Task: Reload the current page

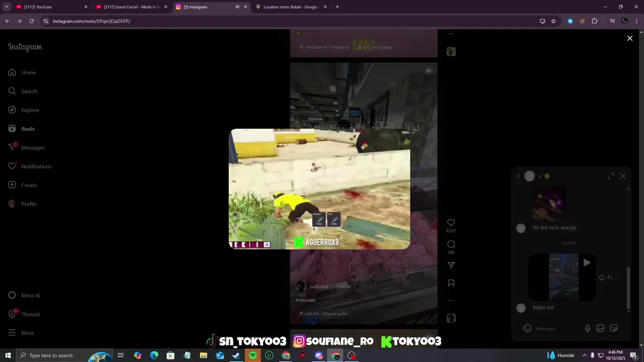Action: pyautogui.click(x=31, y=21)
